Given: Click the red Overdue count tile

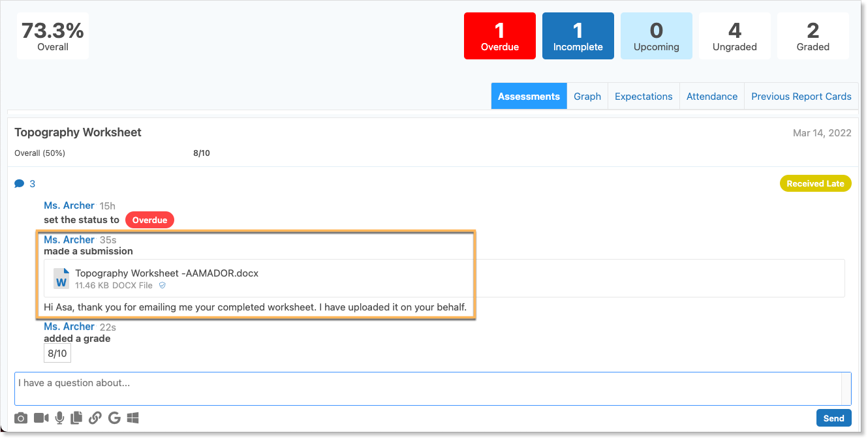Looking at the screenshot, I should point(500,36).
